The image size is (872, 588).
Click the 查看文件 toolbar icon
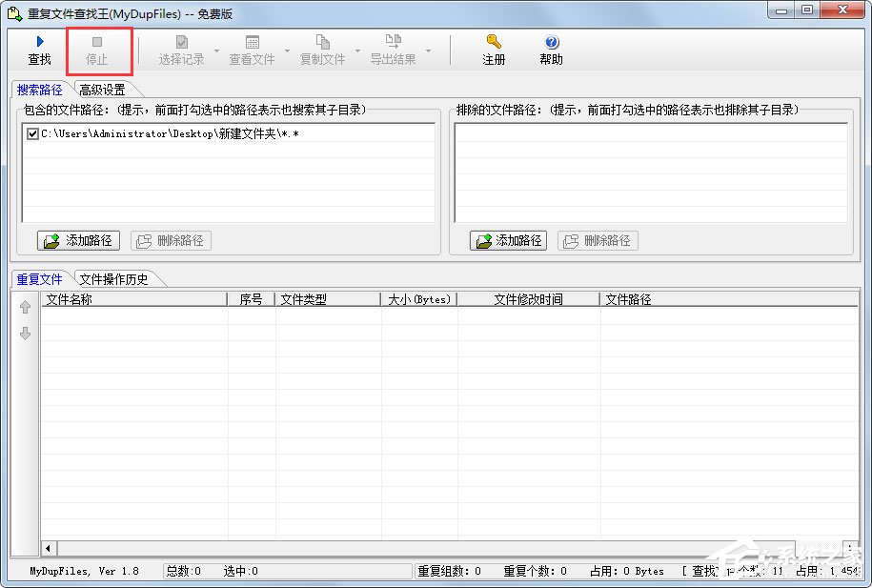click(252, 42)
